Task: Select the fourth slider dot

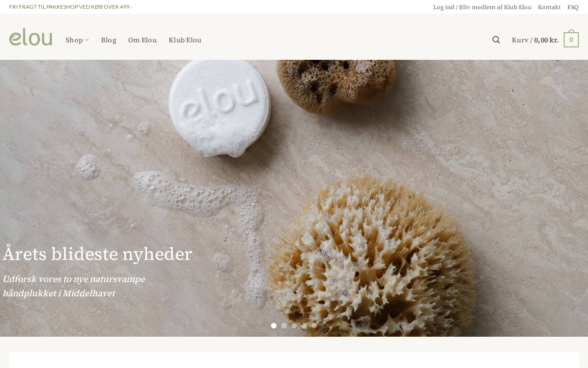Action: tap(304, 326)
